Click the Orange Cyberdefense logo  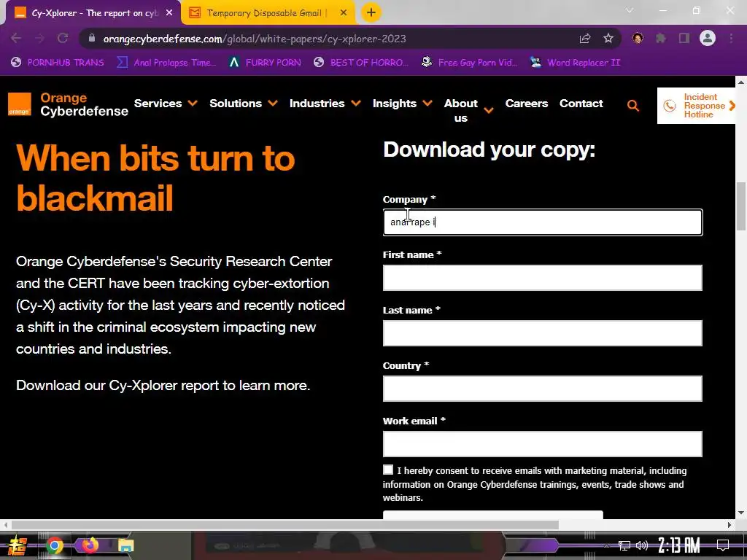[x=68, y=104]
